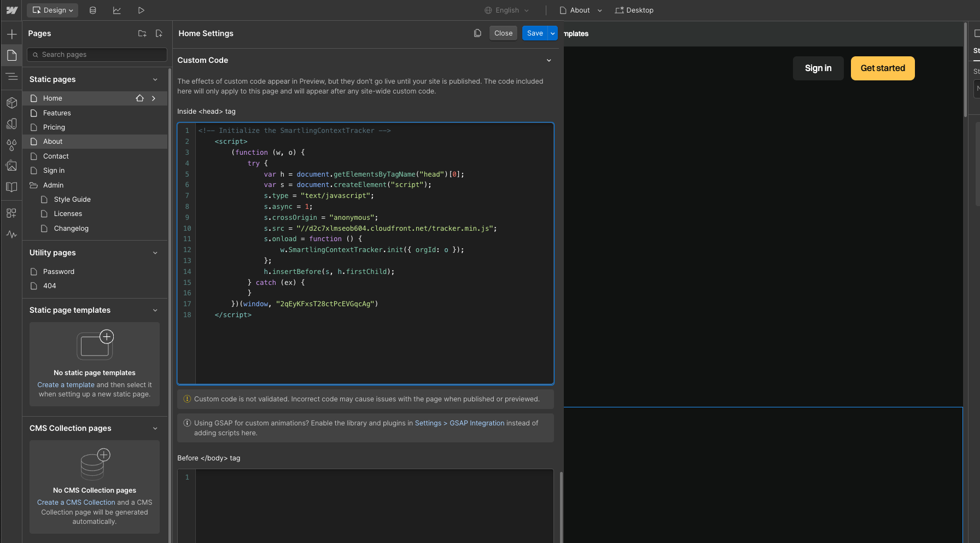
Task: Collapse the Utility pages section
Action: click(155, 253)
